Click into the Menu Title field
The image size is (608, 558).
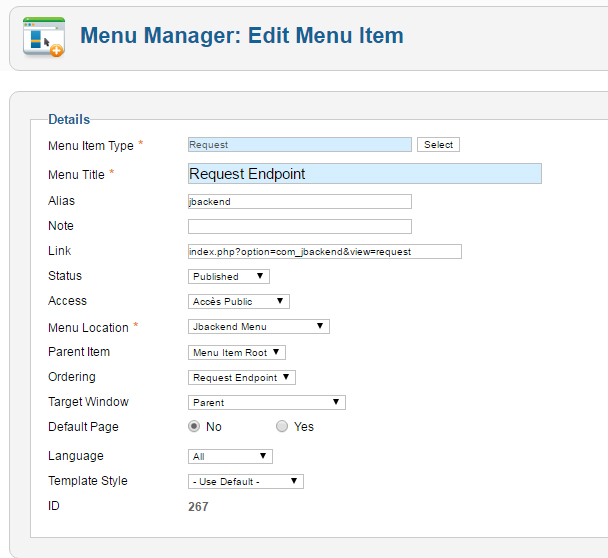click(x=365, y=173)
